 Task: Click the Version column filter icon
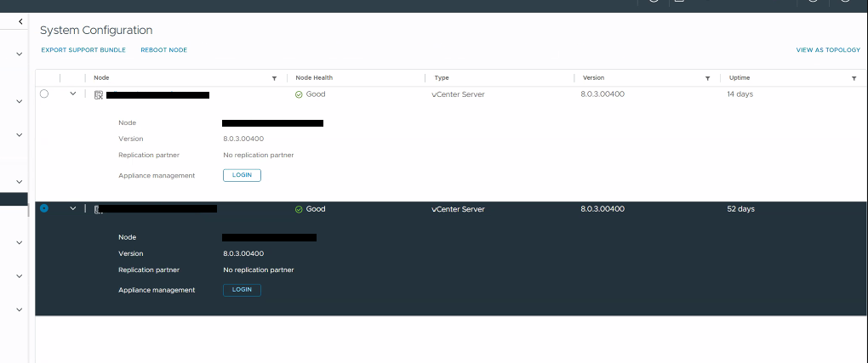coord(707,78)
